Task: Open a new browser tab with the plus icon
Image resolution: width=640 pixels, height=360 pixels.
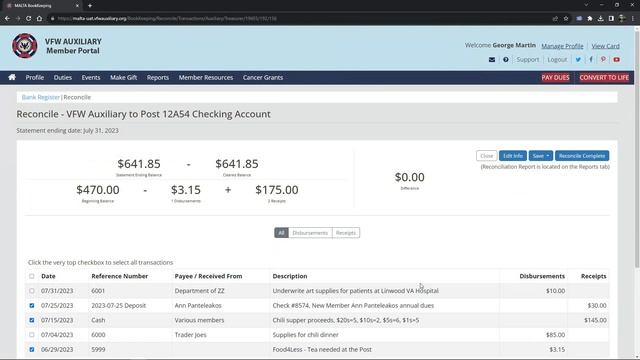Action: click(x=90, y=6)
